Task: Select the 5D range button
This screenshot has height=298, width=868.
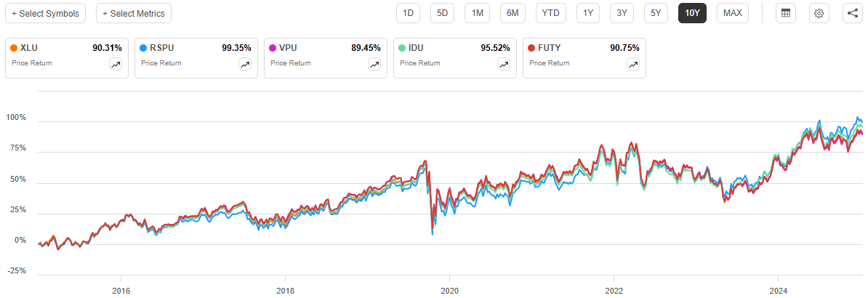Action: pyautogui.click(x=442, y=13)
